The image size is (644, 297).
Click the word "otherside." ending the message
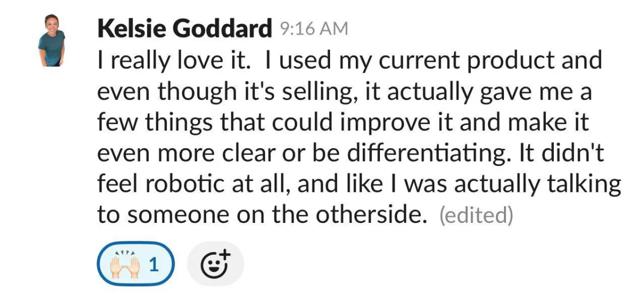point(372,215)
